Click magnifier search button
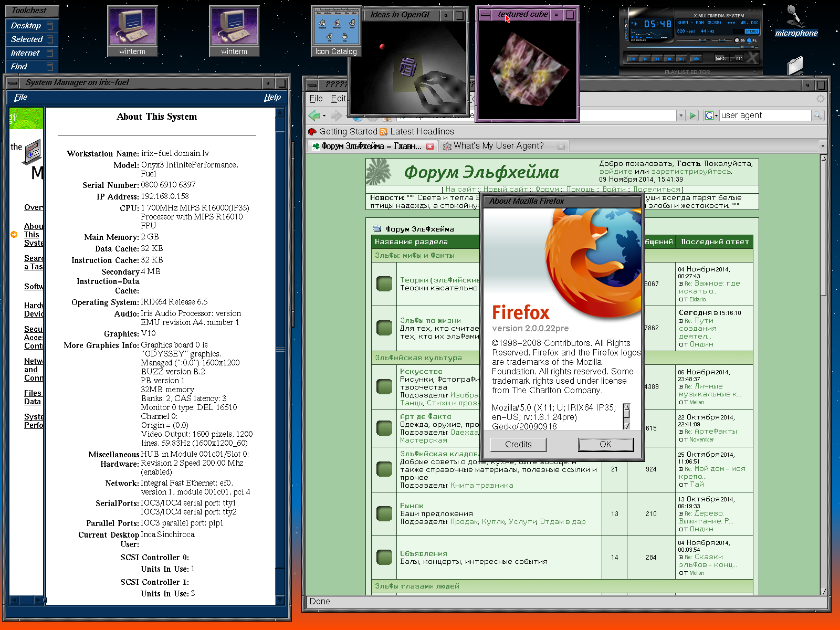The image size is (840, 630). (817, 115)
